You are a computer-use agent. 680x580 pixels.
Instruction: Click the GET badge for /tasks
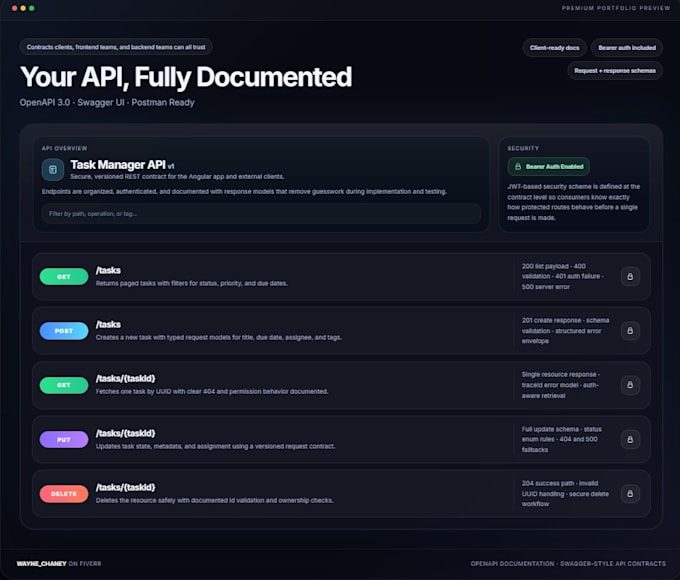coord(64,276)
